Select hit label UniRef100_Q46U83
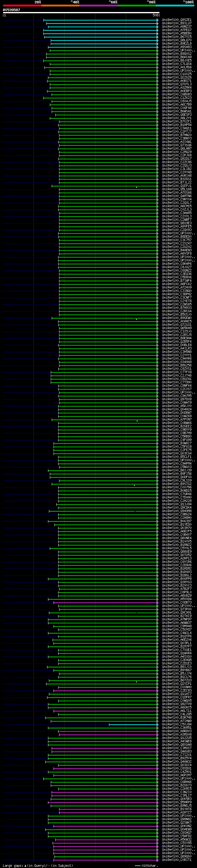Image resolution: width=197 pixels, height=868 pixels. click(176, 751)
